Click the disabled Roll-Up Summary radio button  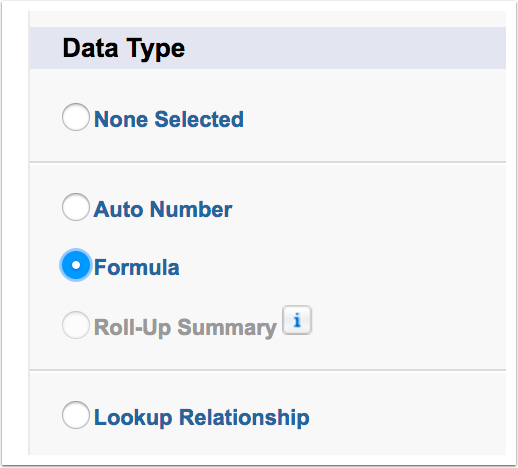tap(76, 325)
